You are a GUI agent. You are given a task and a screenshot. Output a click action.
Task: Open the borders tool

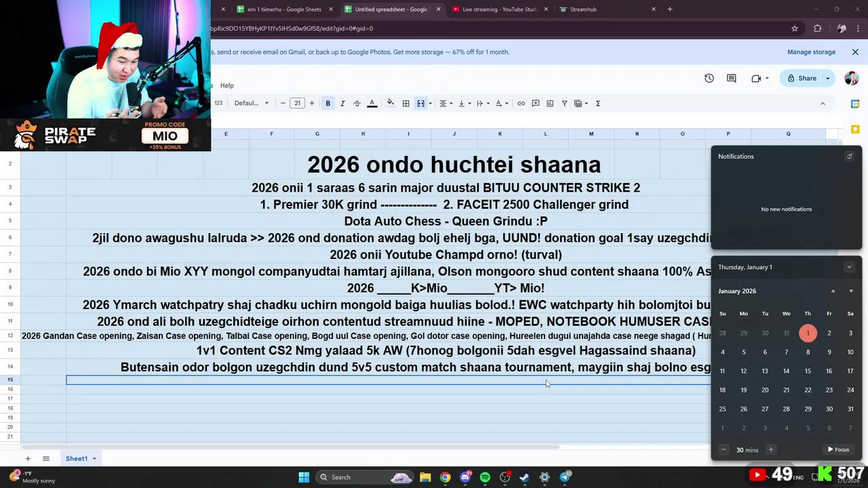tap(406, 103)
